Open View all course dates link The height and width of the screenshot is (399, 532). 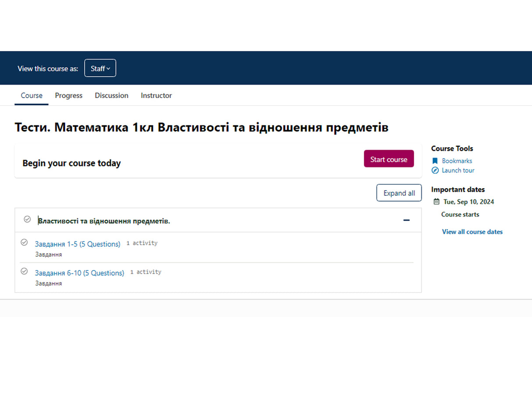[x=472, y=232]
